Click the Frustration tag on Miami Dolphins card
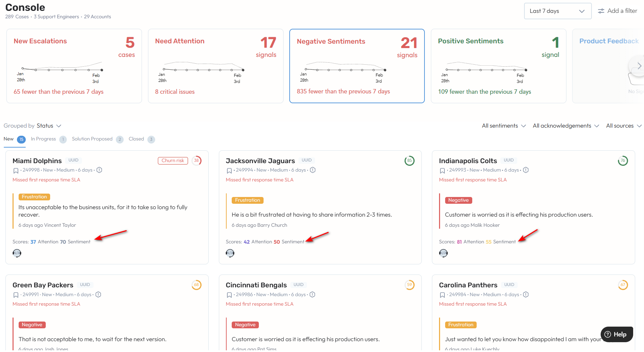Image resolution: width=644 pixels, height=352 pixels. (x=34, y=197)
